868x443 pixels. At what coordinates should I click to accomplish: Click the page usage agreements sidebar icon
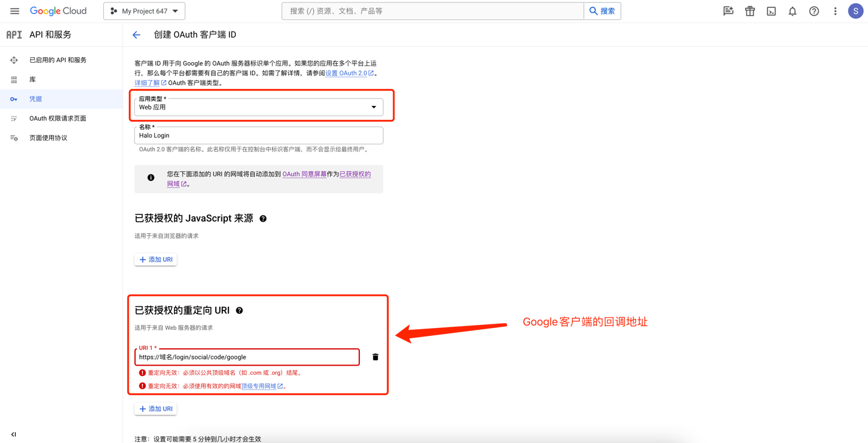click(14, 138)
